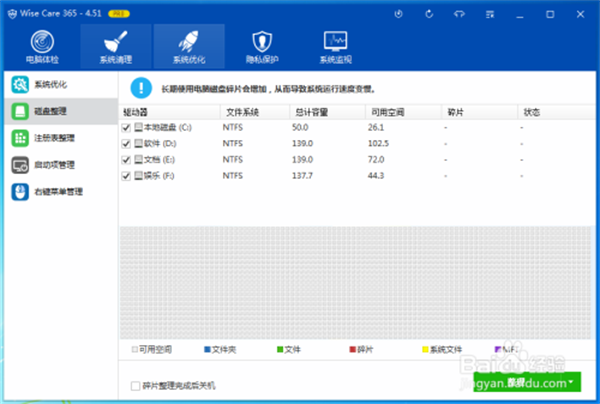Click the gray disk cluster map area
The height and width of the screenshot is (404, 600).
point(356,283)
